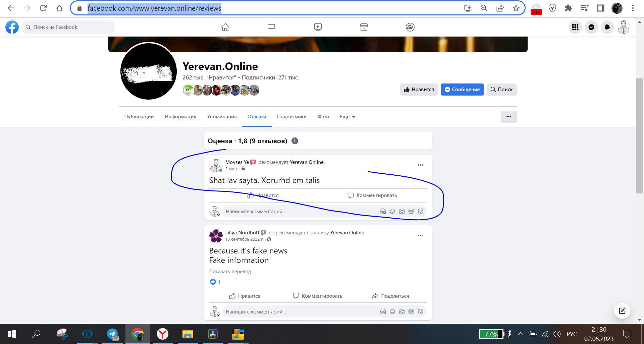Switch to the Публикации tab
This screenshot has width=644, height=344.
[x=139, y=117]
